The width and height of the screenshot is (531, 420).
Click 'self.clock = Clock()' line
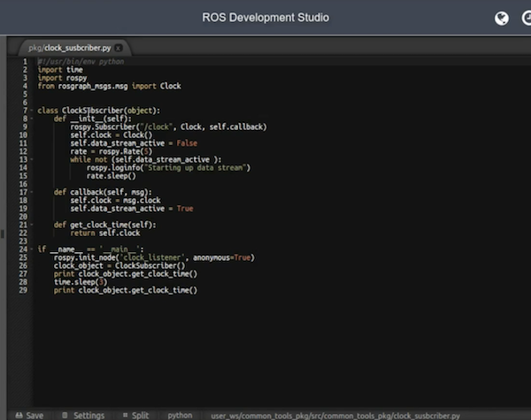coord(112,135)
